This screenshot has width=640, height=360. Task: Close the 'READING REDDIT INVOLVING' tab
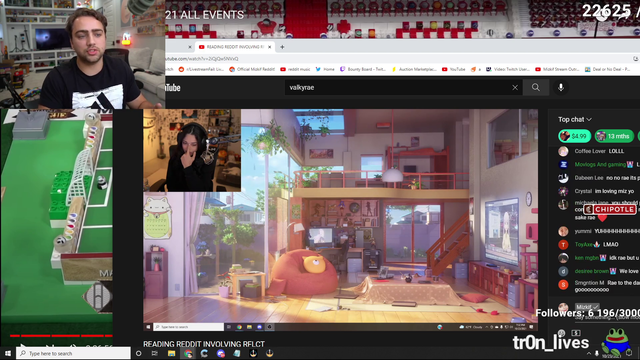269,47
